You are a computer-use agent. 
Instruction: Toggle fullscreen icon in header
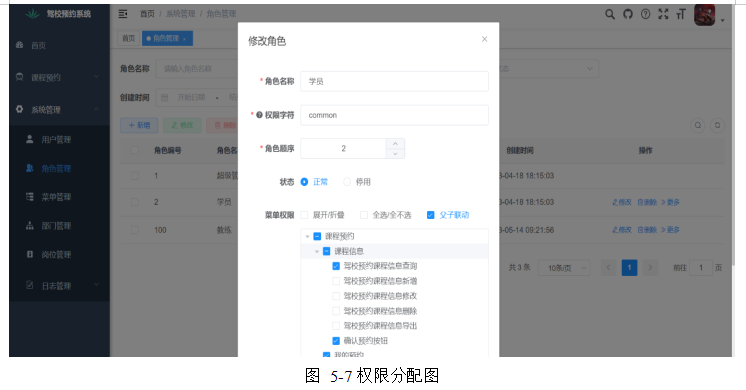[663, 14]
